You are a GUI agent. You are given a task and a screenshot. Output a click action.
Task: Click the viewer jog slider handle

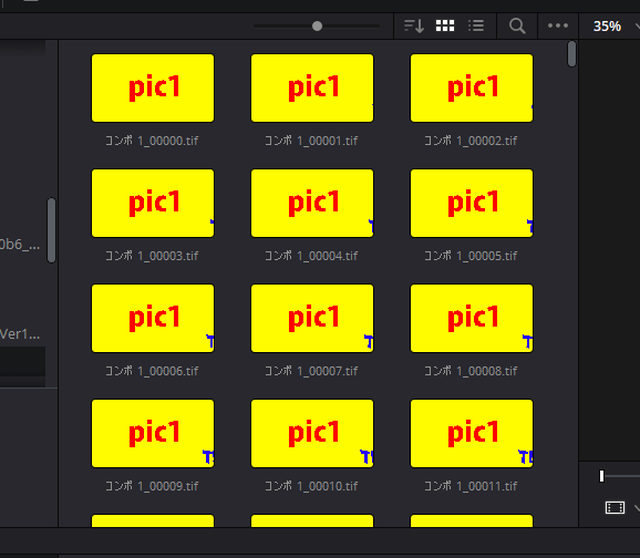(601, 476)
